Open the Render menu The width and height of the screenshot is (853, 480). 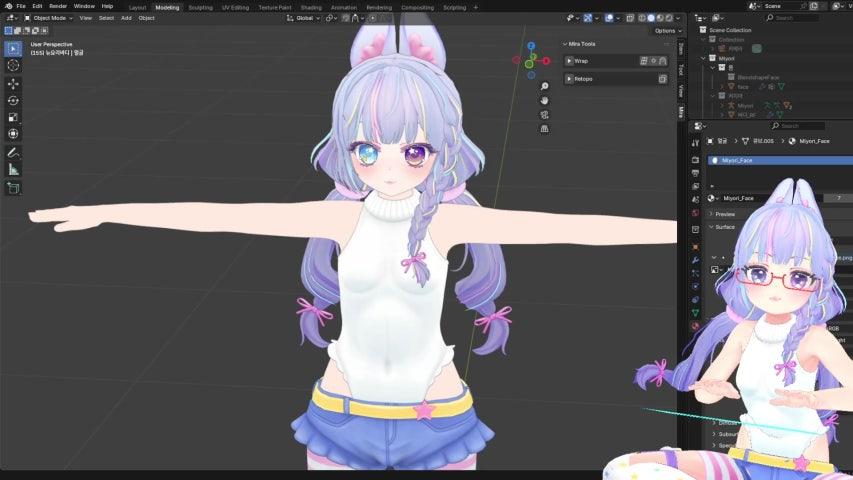click(58, 6)
